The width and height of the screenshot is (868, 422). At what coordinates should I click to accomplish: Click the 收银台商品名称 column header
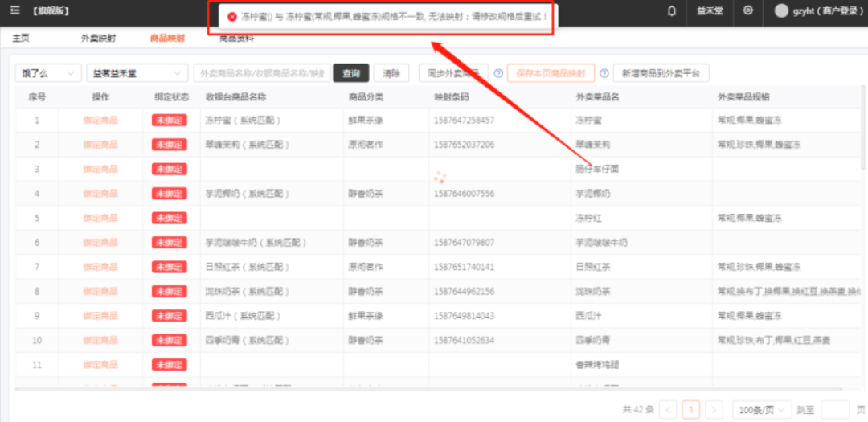[235, 97]
